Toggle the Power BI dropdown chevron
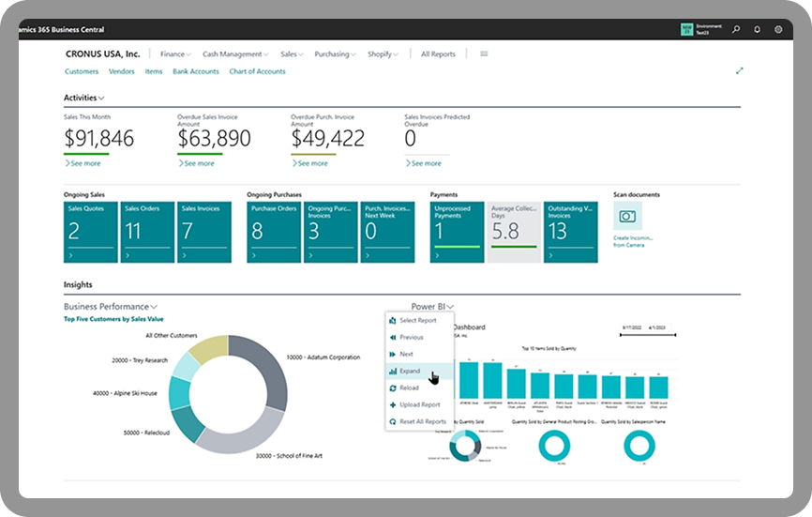Image resolution: width=812 pixels, height=517 pixels. [x=450, y=307]
